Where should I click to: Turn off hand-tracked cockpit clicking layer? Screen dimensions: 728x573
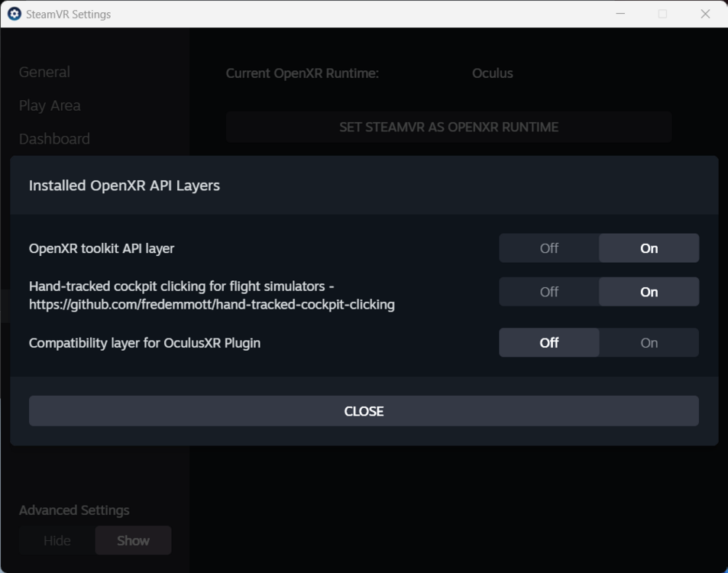point(548,292)
